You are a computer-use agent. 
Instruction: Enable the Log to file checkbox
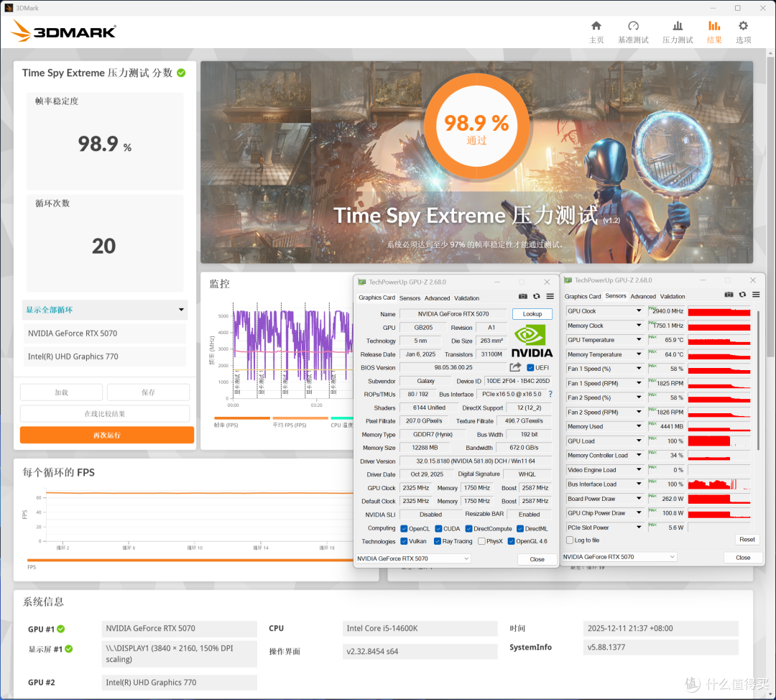pos(570,540)
